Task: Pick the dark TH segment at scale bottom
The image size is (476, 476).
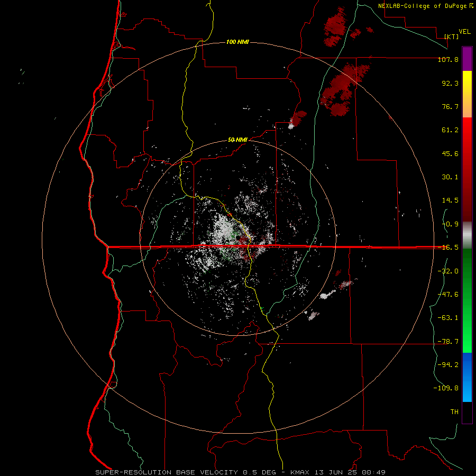Action: click(x=467, y=413)
